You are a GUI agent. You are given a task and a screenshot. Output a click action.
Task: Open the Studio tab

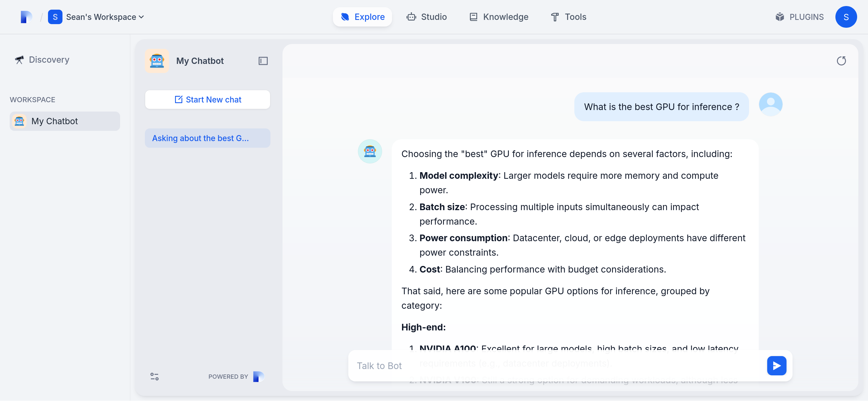click(426, 17)
